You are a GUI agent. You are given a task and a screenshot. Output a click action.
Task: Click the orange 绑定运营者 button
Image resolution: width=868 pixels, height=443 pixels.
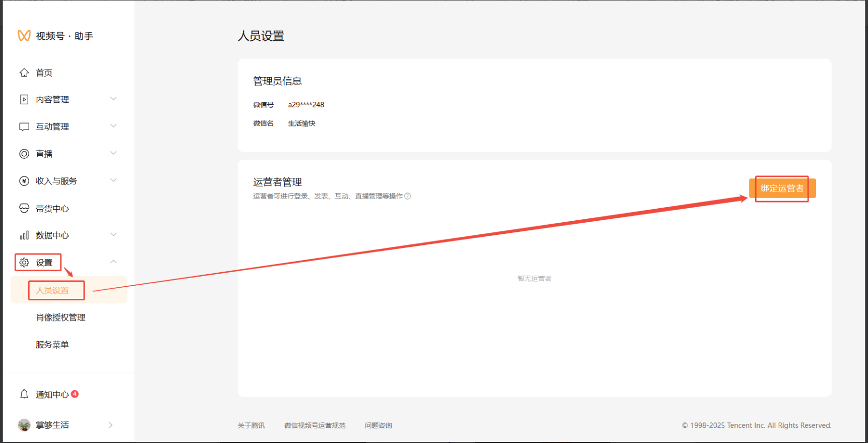tap(782, 188)
